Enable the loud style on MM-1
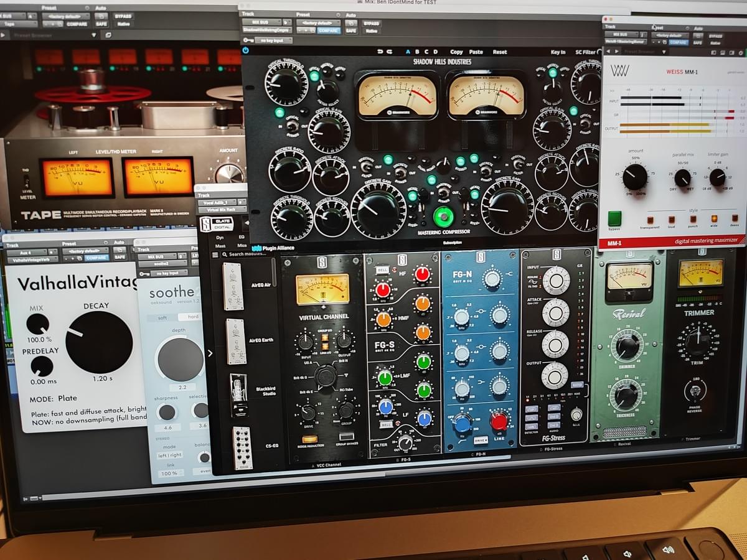Viewport: 747px width, 560px height. [671, 220]
